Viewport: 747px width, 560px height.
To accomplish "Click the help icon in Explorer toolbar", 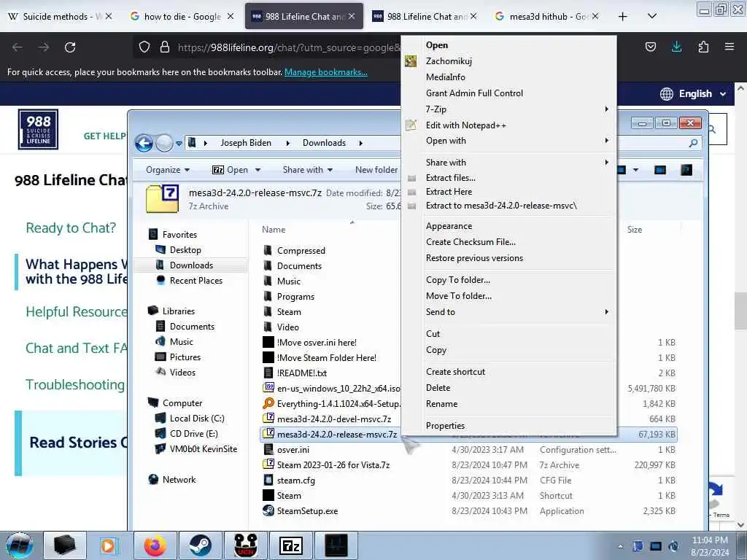I will 686,170.
